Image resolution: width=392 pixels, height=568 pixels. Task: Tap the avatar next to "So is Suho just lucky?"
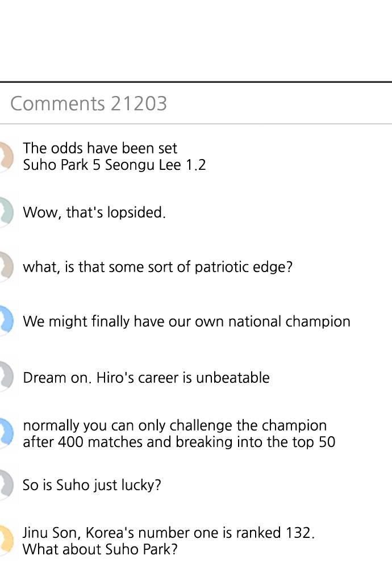pyautogui.click(x=6, y=485)
